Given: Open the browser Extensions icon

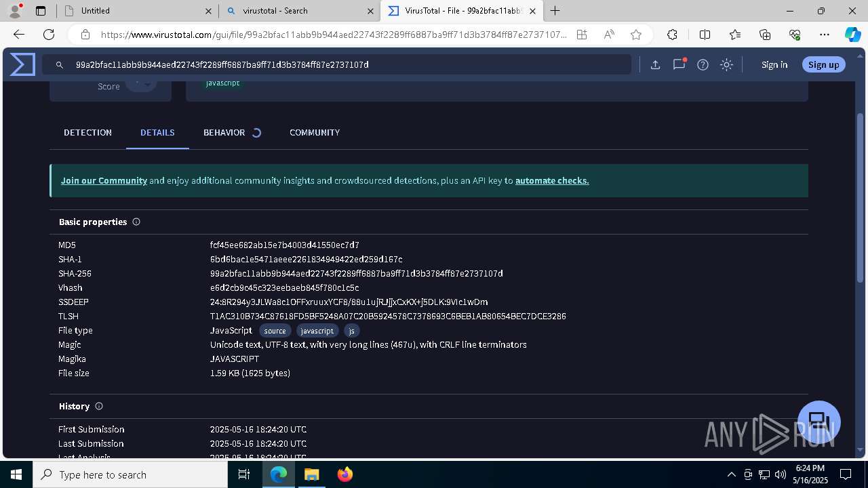Looking at the screenshot, I should (672, 35).
